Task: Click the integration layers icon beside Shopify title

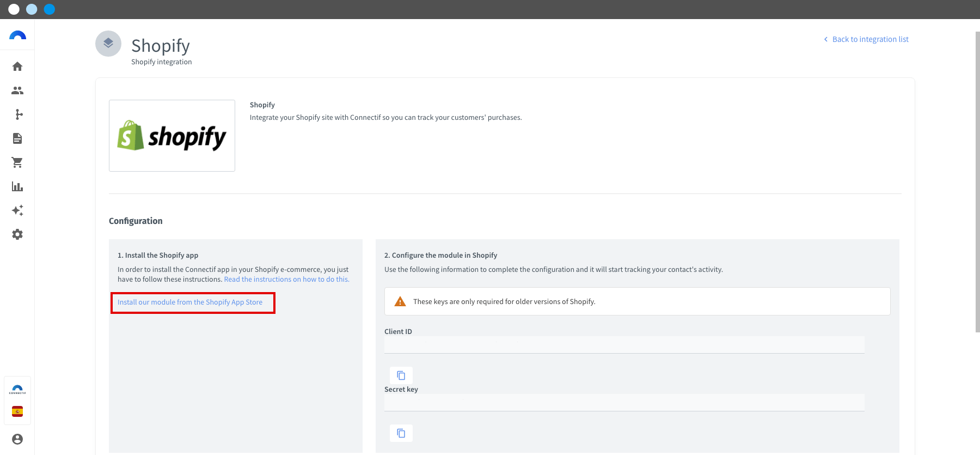Action: (x=108, y=44)
